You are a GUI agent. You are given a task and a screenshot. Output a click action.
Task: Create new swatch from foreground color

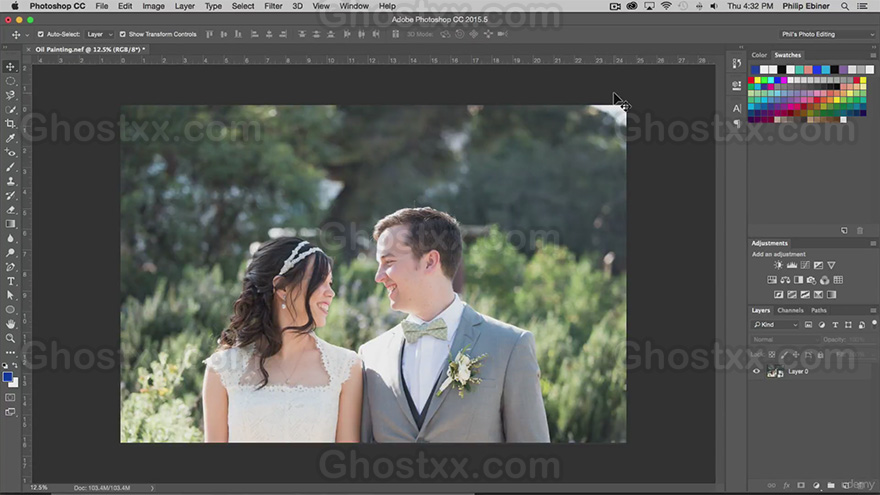click(x=844, y=231)
